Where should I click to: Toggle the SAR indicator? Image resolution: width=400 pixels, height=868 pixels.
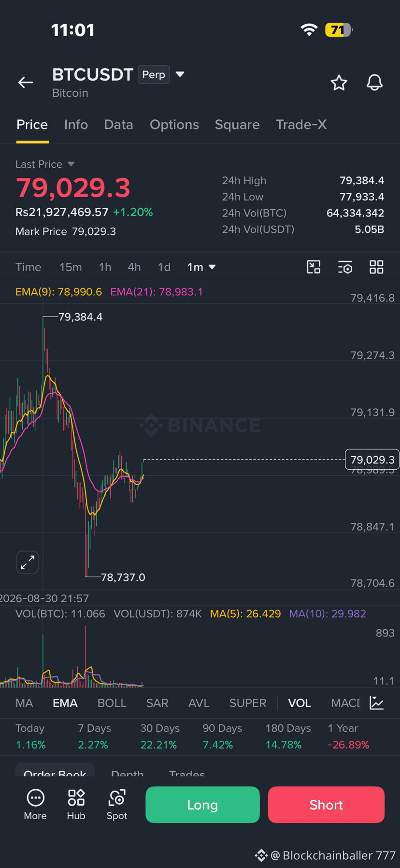(157, 703)
